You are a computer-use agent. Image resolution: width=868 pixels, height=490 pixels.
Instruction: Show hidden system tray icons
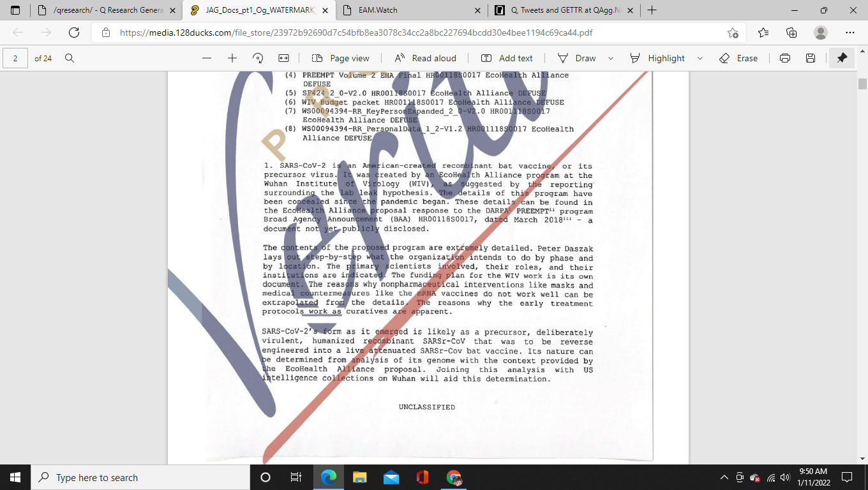(724, 477)
